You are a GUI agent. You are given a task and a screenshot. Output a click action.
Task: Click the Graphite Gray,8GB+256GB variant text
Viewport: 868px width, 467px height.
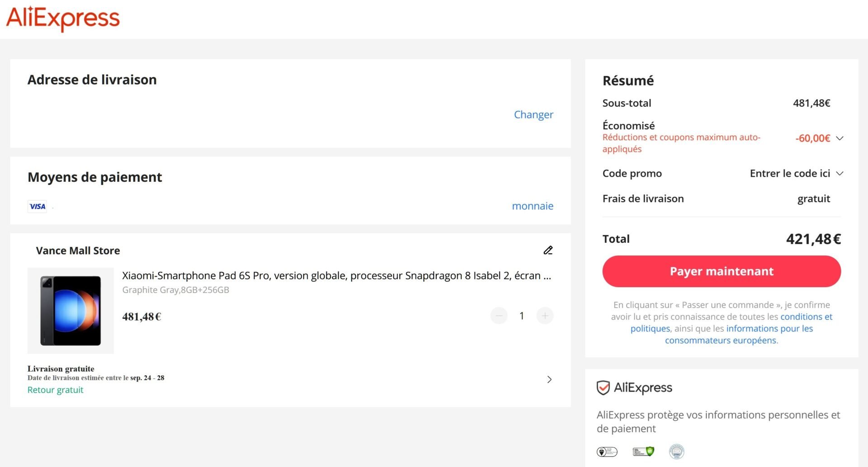coord(175,290)
